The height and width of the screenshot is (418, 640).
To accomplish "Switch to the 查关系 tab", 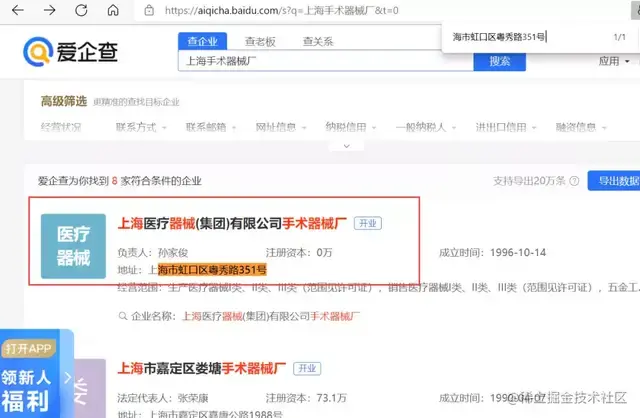I will coord(318,41).
